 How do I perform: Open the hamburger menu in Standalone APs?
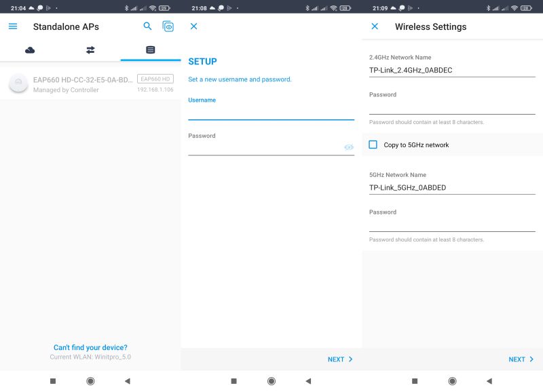click(x=13, y=26)
